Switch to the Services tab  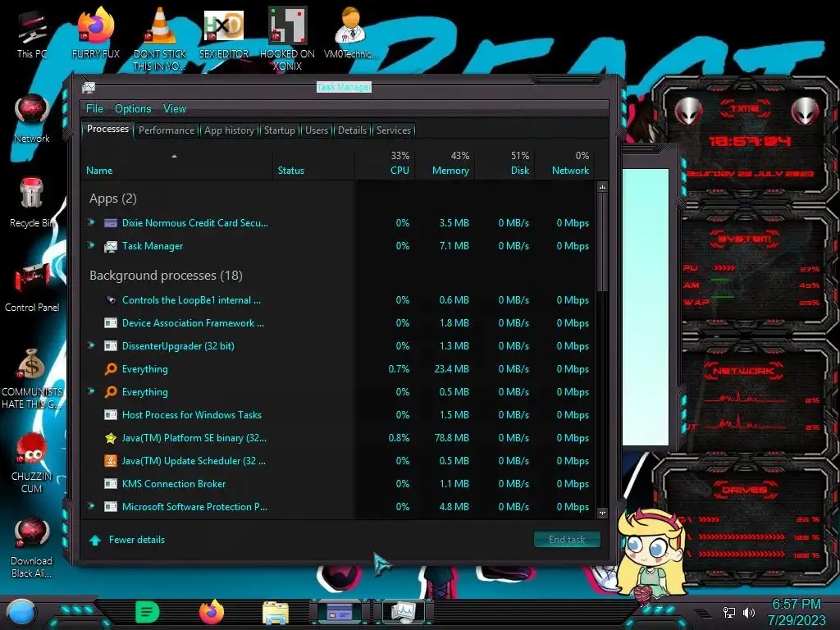393,130
